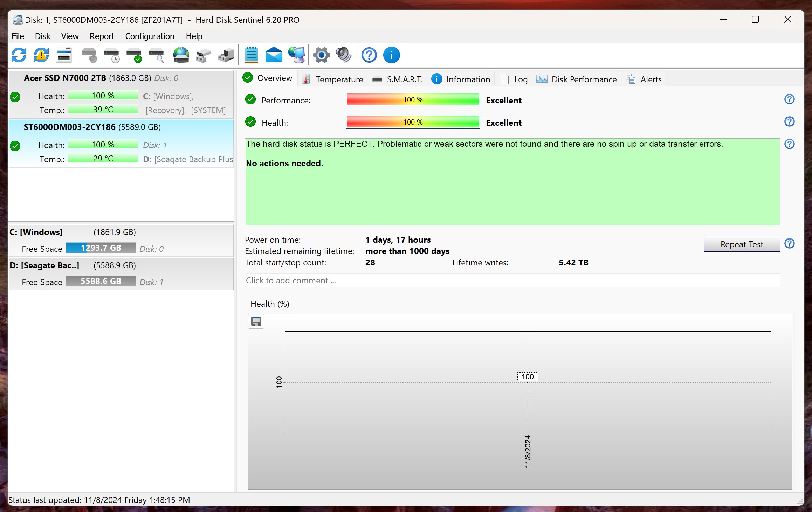
Task: Click the 11/8/2024 date label on graph
Action: (528, 452)
